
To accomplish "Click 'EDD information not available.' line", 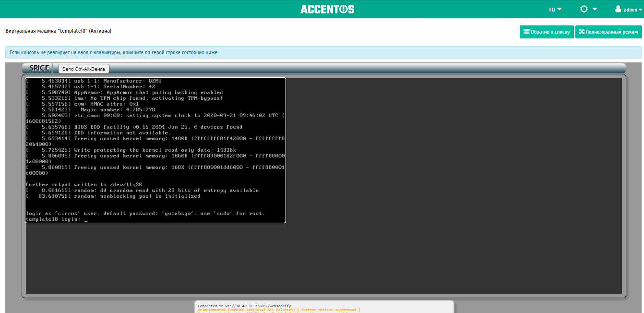I will pos(98,133).
